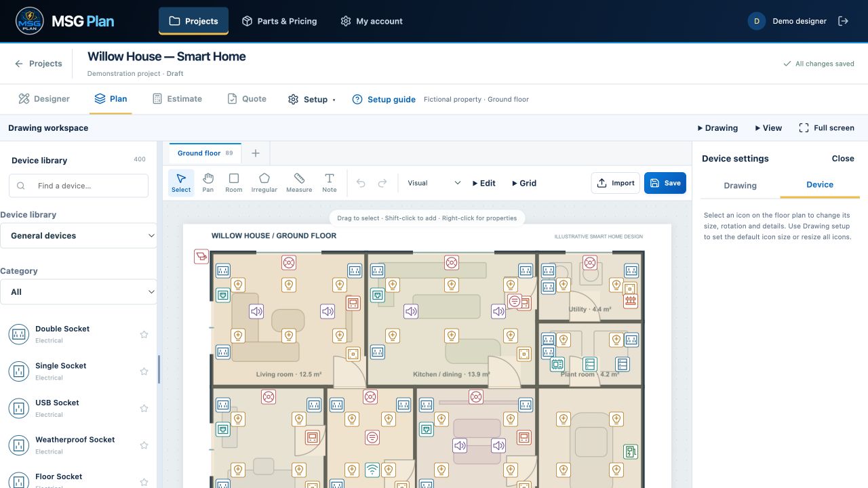Choose the Select arrow tool
The height and width of the screenshot is (488, 868).
[181, 182]
